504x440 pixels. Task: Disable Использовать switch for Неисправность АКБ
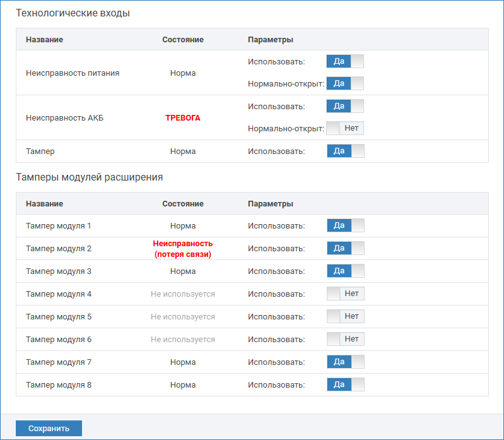(x=345, y=106)
